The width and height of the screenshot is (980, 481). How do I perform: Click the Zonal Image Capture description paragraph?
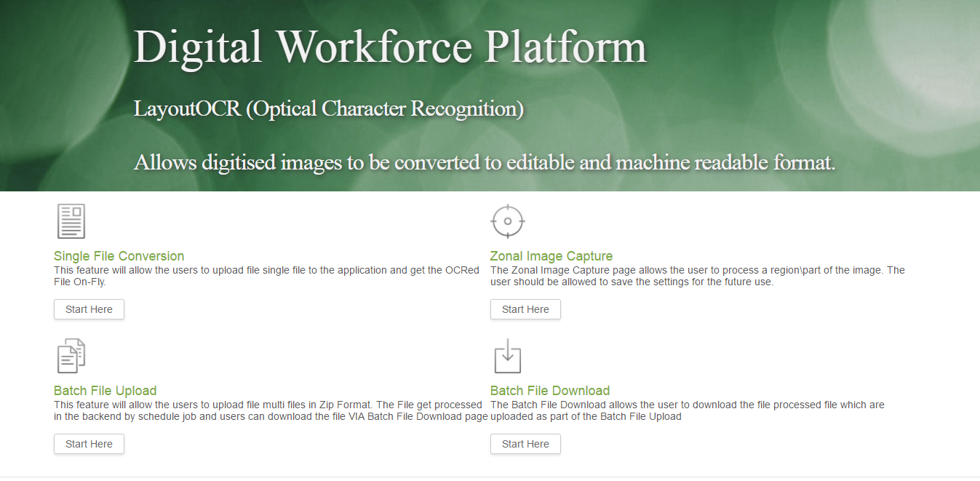pyautogui.click(x=697, y=276)
